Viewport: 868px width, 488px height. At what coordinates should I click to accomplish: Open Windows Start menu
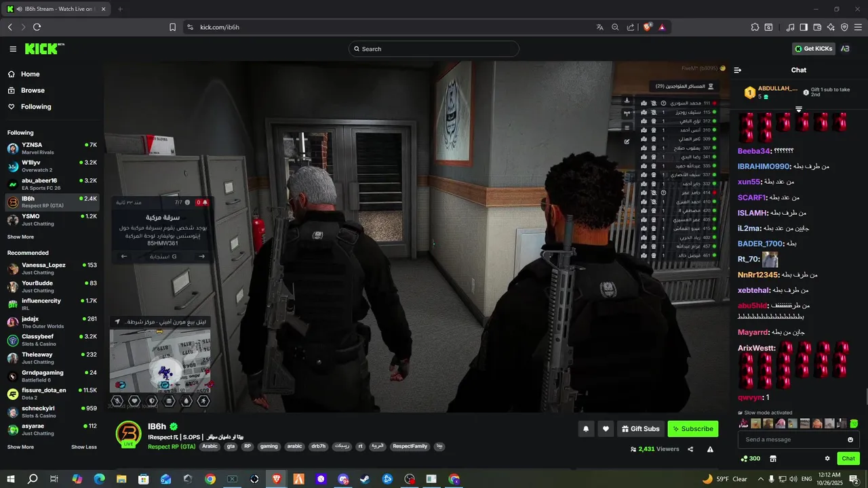pyautogui.click(x=11, y=479)
